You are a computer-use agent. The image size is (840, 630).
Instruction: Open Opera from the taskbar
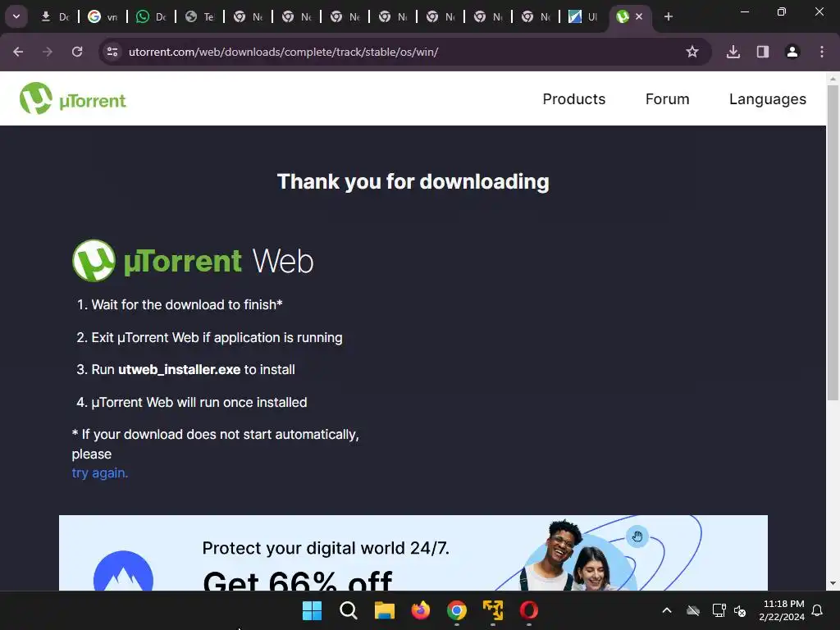529,610
